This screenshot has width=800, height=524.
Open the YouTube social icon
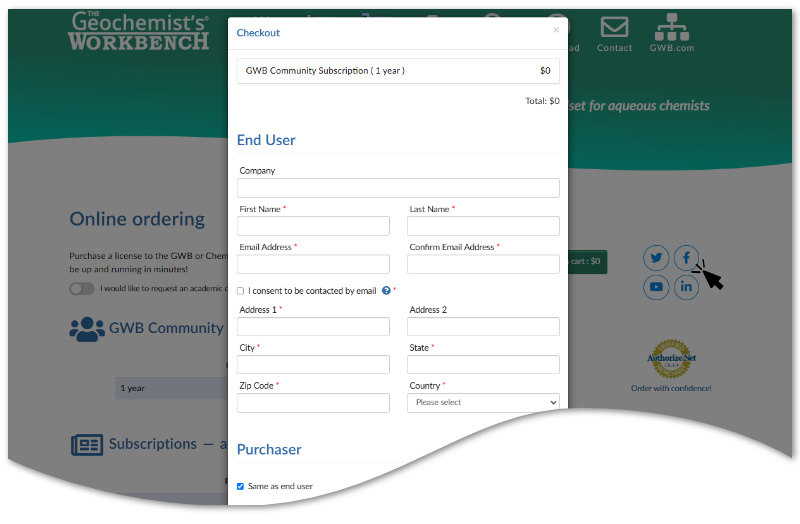[x=656, y=287]
